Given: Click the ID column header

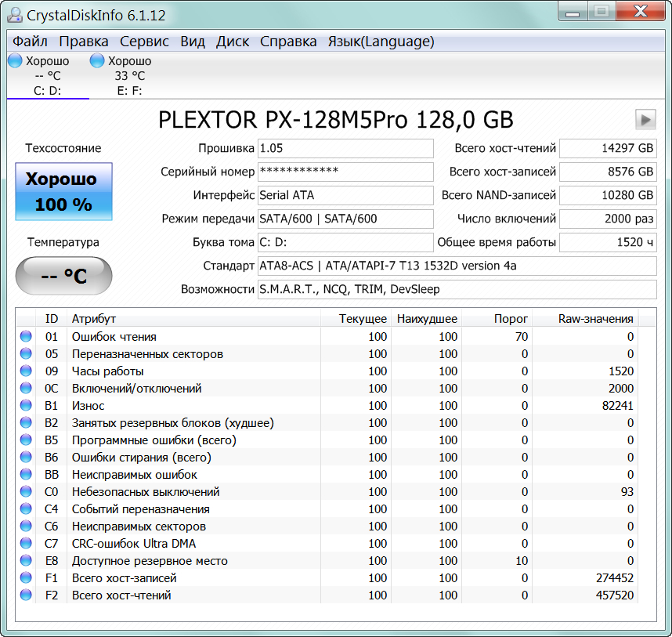Looking at the screenshot, I should (x=52, y=318).
